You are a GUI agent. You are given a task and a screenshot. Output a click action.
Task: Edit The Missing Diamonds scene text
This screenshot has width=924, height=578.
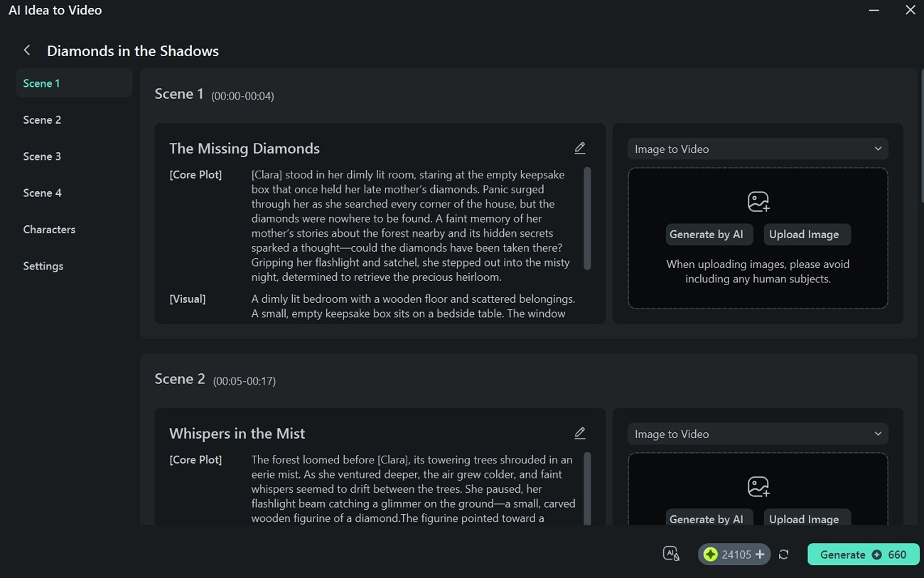point(580,148)
